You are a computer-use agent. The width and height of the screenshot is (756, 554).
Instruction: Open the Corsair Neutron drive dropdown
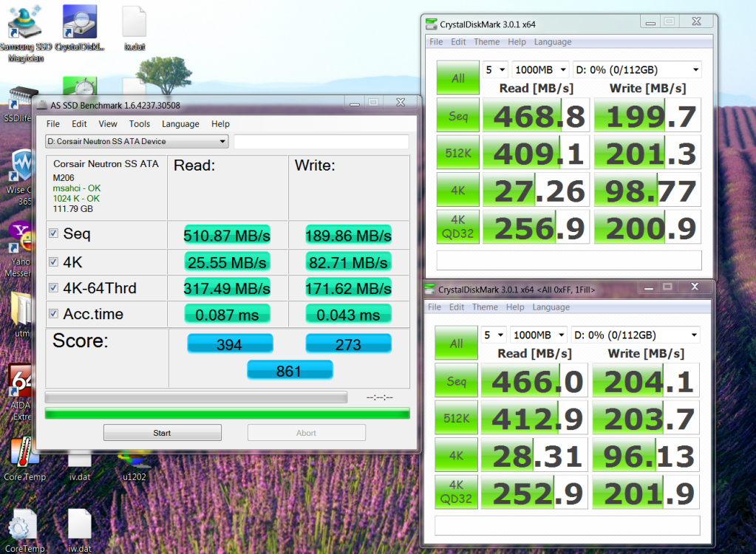137,141
